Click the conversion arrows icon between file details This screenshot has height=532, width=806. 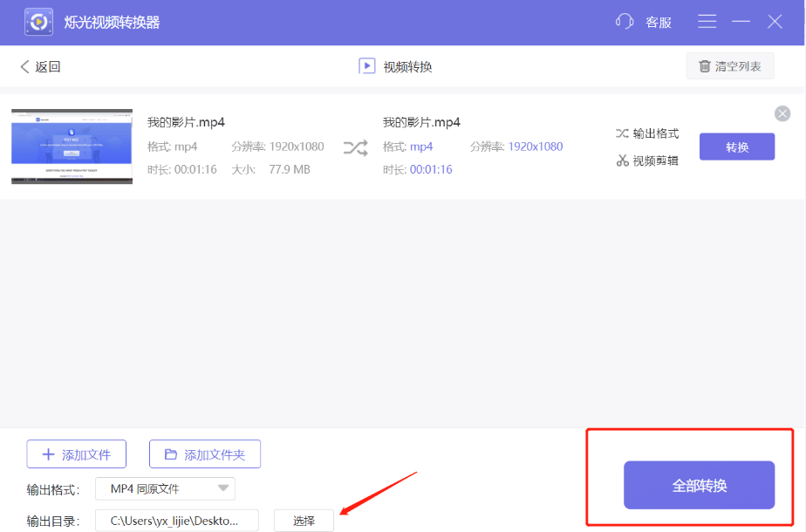tap(355, 148)
